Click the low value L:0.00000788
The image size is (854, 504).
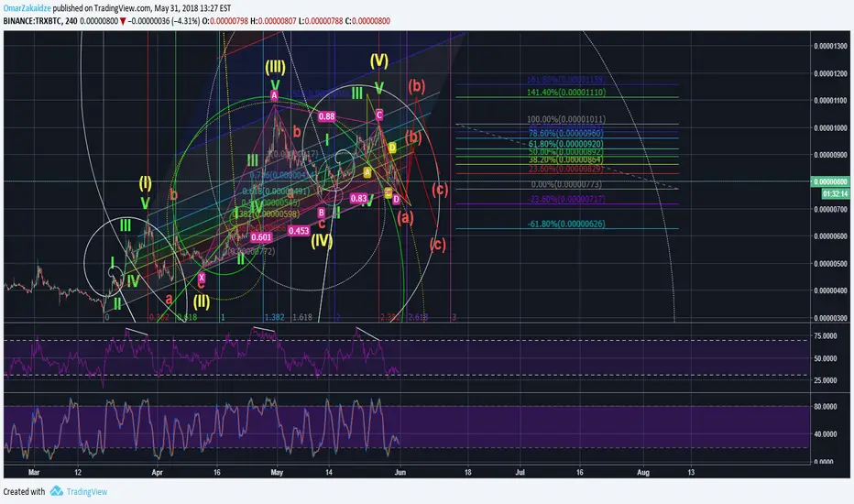tap(321, 21)
